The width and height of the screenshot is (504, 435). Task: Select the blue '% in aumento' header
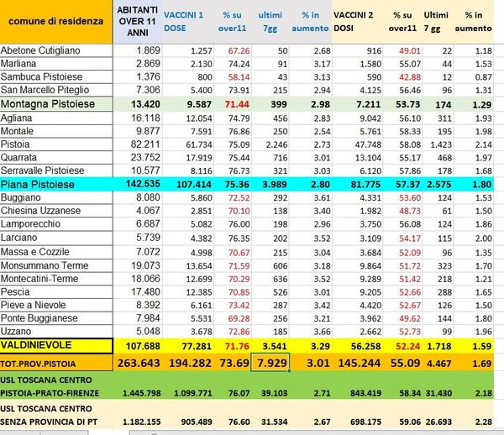click(x=310, y=22)
